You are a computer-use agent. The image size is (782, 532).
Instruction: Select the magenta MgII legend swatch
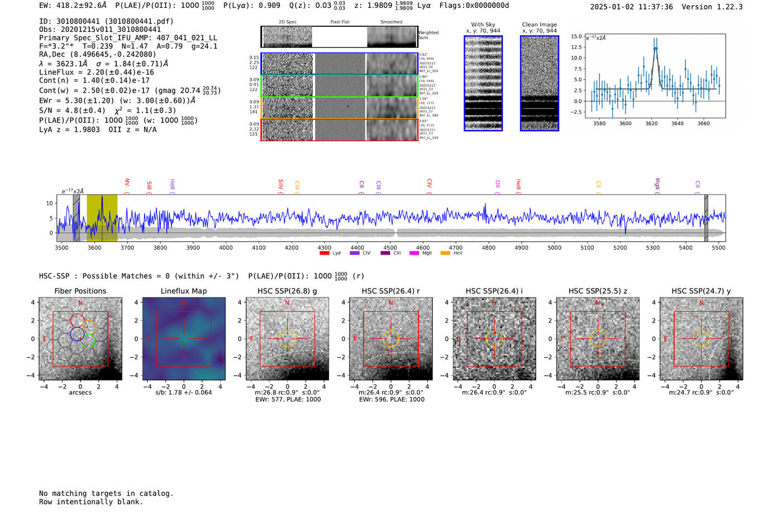coord(414,253)
